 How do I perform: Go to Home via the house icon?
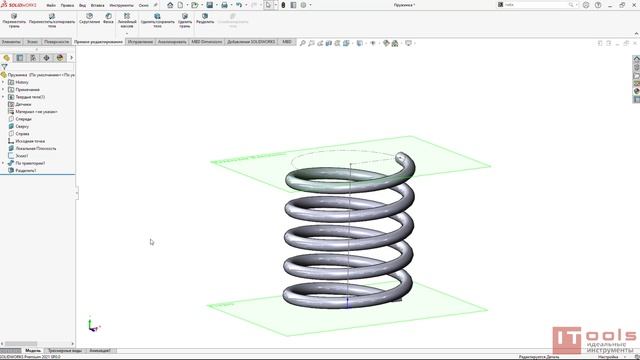click(x=170, y=5)
